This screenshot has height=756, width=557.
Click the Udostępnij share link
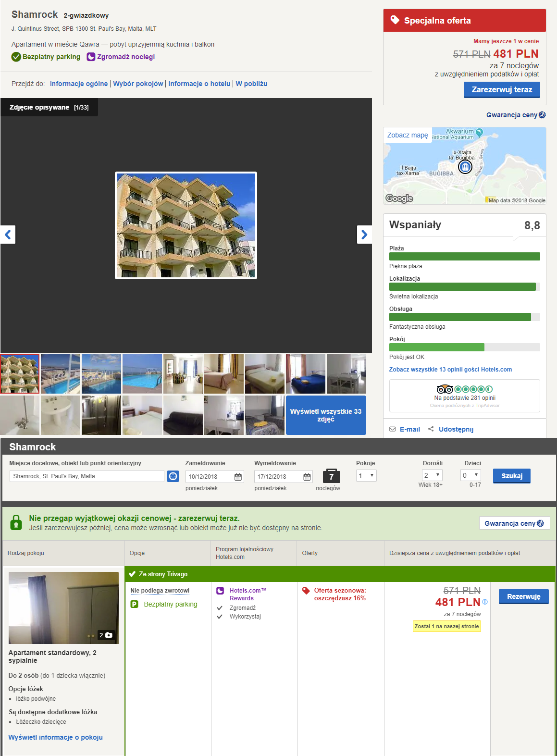click(456, 429)
